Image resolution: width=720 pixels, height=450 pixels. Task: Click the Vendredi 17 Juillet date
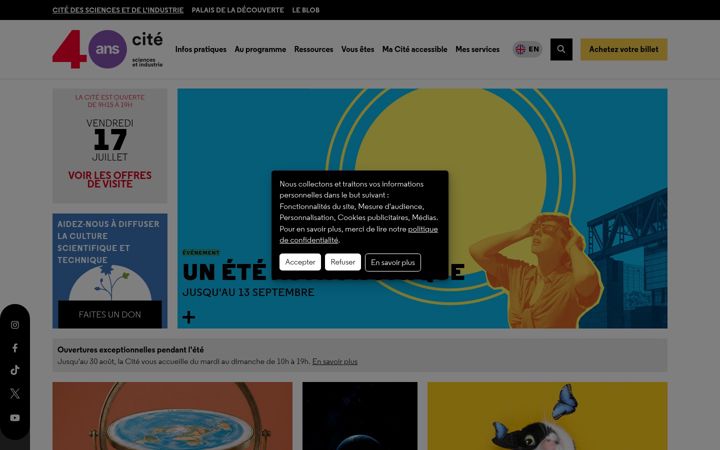[110, 140]
